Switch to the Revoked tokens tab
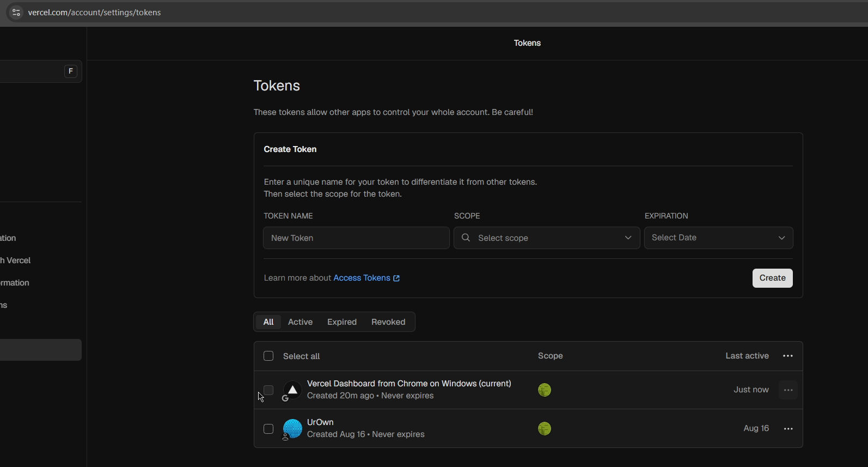 point(388,322)
